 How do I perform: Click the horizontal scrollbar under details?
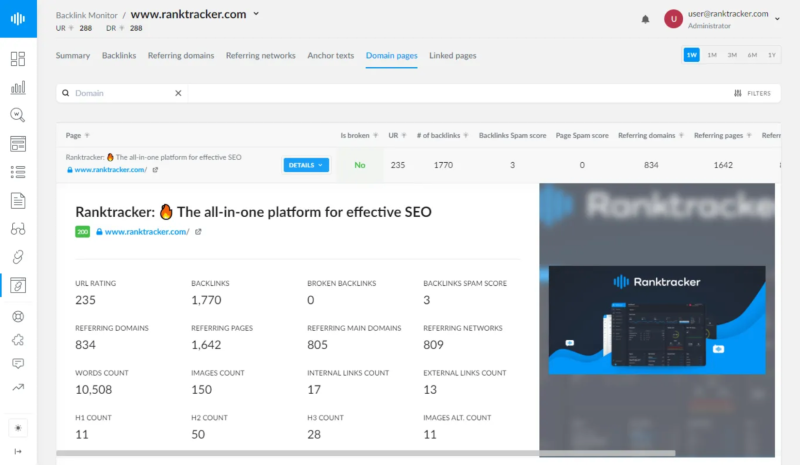click(x=365, y=453)
